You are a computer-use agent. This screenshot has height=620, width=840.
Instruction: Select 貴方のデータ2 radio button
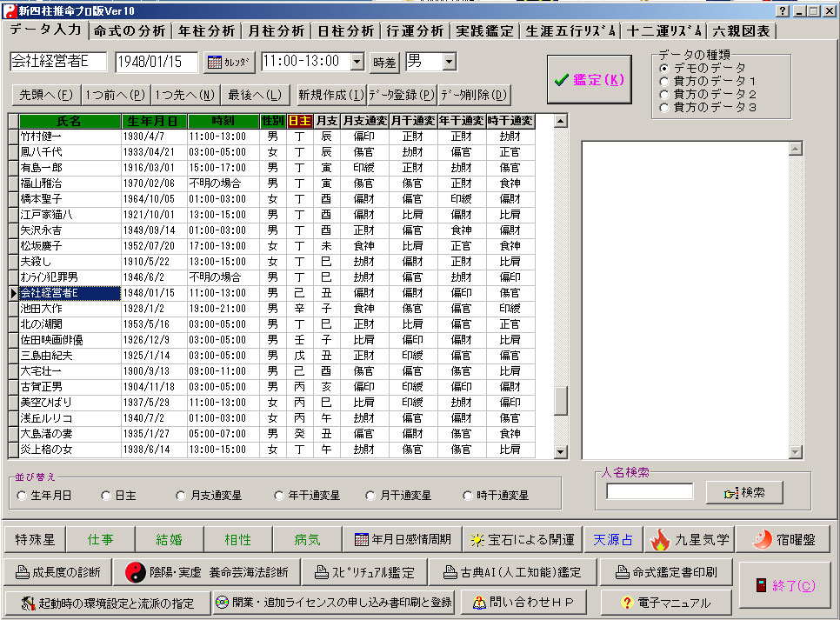coord(664,94)
